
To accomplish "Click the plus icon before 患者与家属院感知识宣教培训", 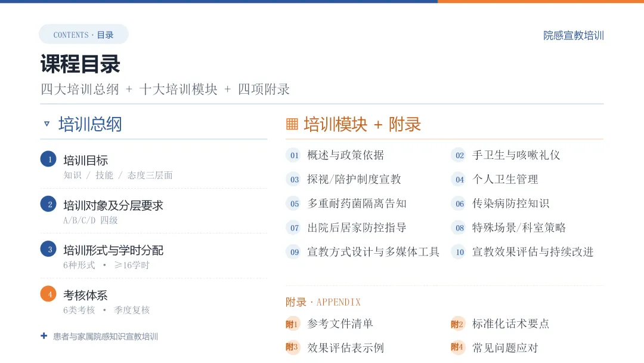I will pyautogui.click(x=44, y=336).
